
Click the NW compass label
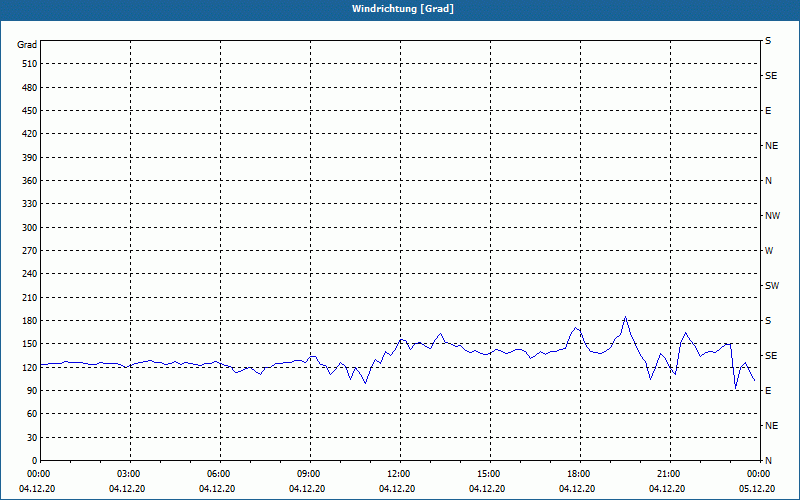click(772, 216)
